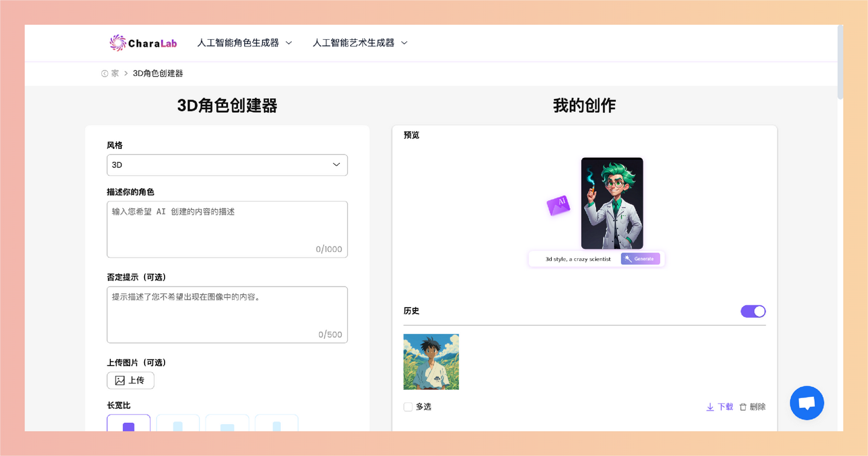Click the CharaLab logo icon
The height and width of the screenshot is (456, 868).
pos(117,42)
